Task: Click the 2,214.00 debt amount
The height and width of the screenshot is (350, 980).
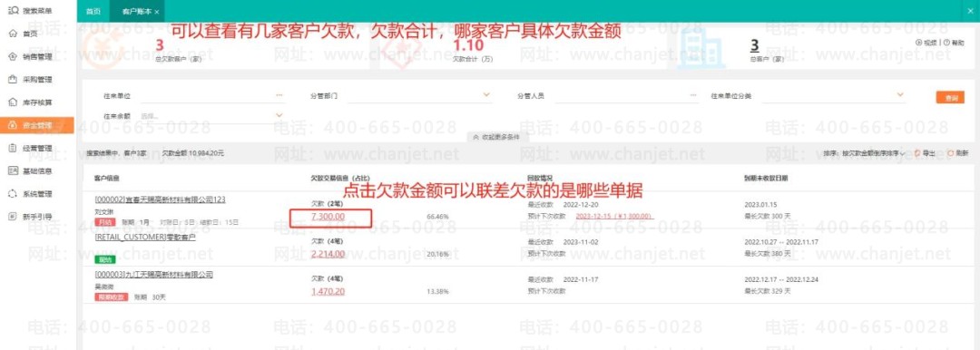Action: 328,255
